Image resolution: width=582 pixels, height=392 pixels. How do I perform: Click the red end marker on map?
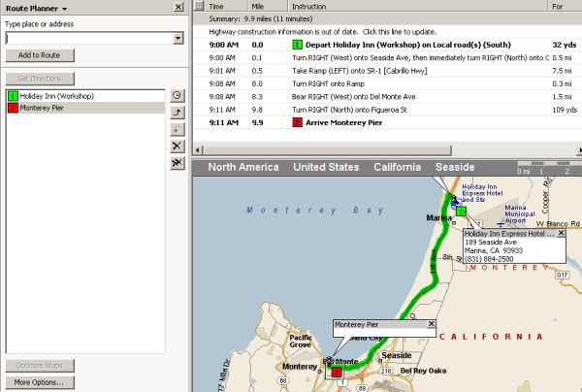pos(337,372)
